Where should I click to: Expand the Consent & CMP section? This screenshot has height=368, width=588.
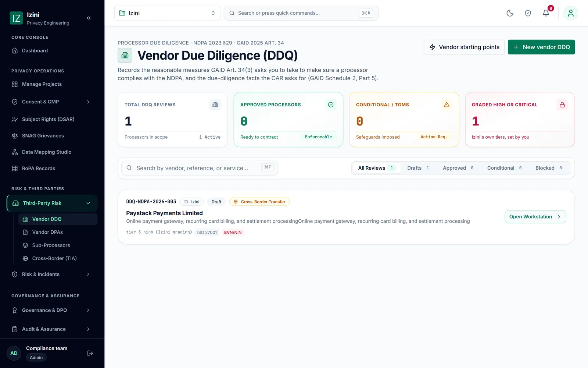(52, 102)
